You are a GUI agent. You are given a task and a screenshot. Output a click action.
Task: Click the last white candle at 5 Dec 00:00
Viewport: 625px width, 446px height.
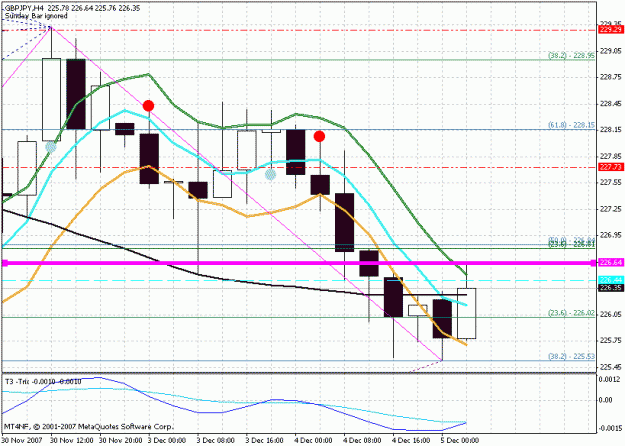coord(466,313)
